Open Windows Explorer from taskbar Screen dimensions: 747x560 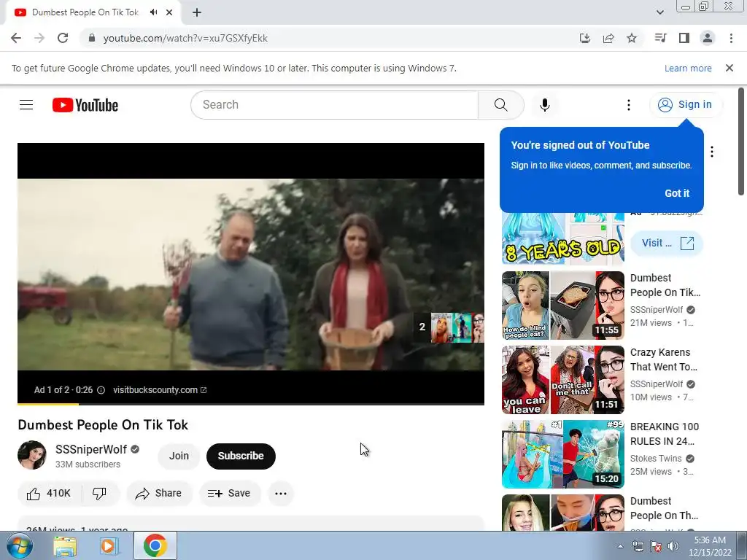pos(65,546)
